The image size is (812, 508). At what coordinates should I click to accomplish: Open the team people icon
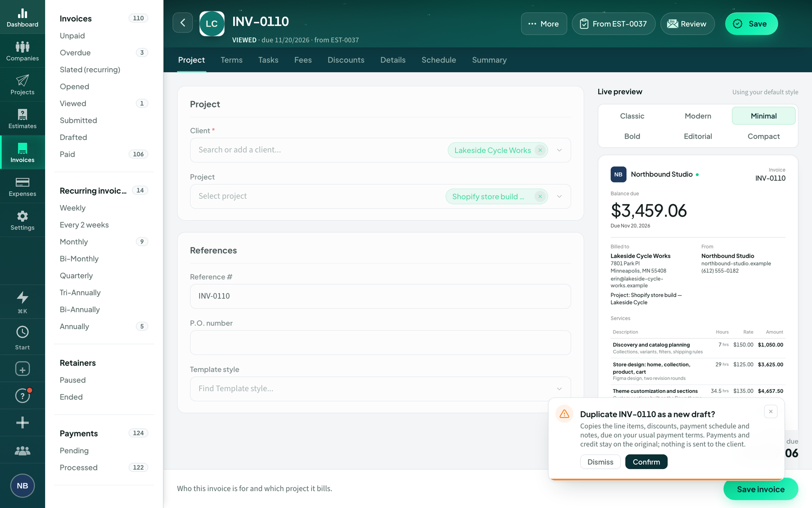pos(23,450)
